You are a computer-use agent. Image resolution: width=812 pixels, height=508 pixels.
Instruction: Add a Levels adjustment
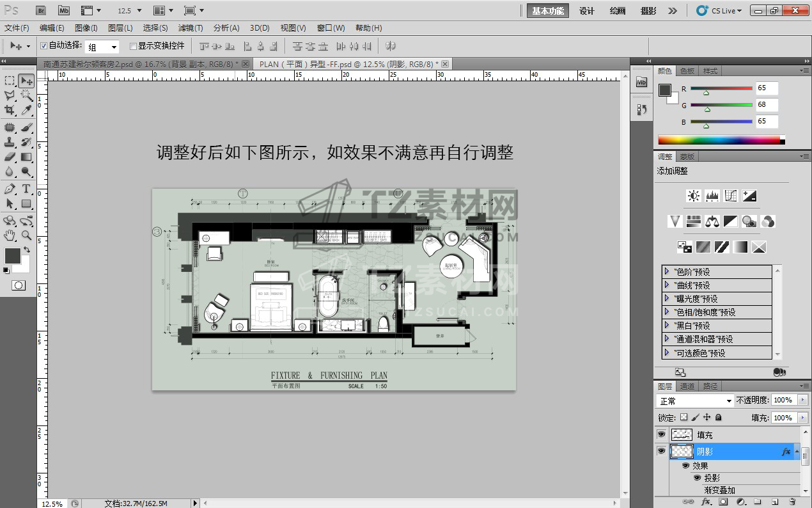point(712,196)
